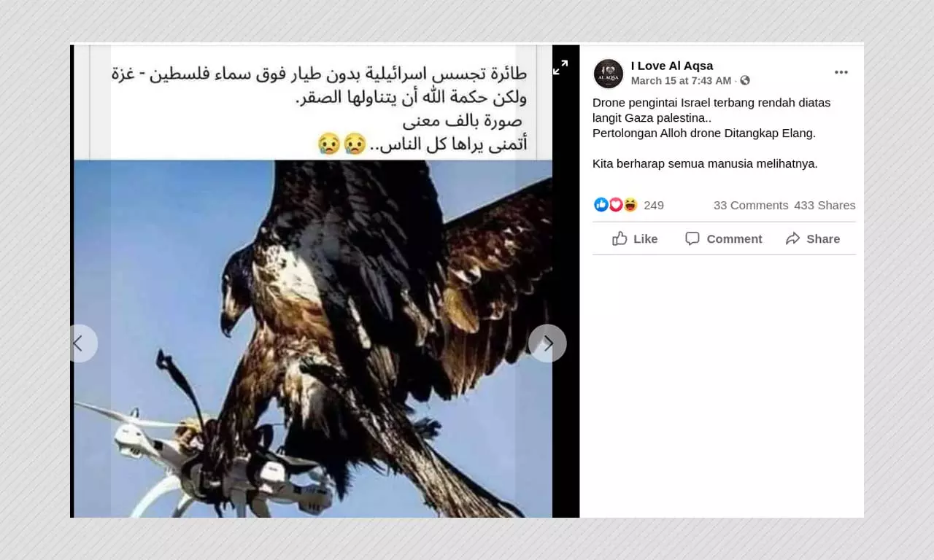Open the Comment box on the post
This screenshot has height=560, width=934.
tap(723, 238)
